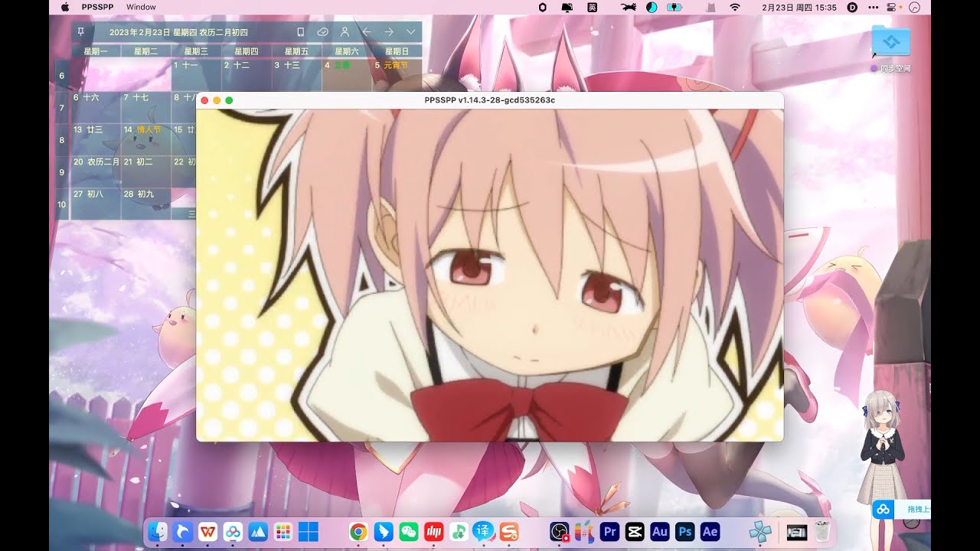Viewport: 980px width, 551px height.
Task: Open the red audio waveform app in Dock
Action: click(433, 532)
